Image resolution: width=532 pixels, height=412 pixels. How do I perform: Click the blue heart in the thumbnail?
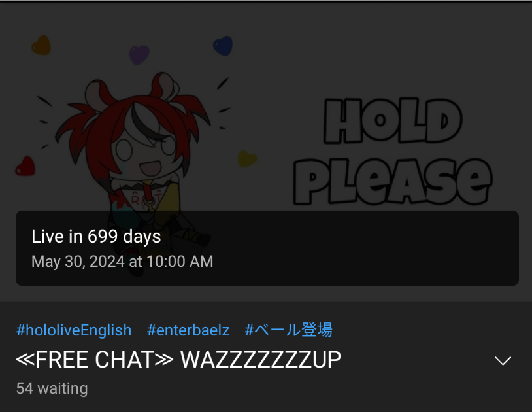click(x=223, y=46)
